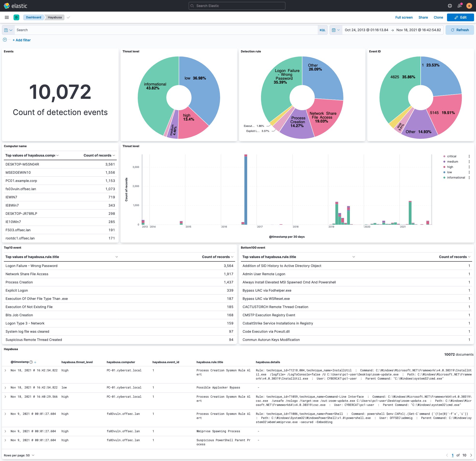Sort by @timestamp column header
The width and height of the screenshot is (476, 461).
[20, 362]
